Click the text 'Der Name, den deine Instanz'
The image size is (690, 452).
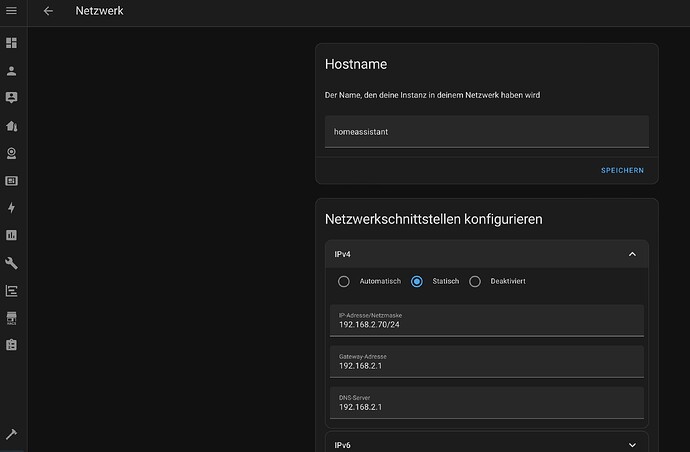(376, 95)
